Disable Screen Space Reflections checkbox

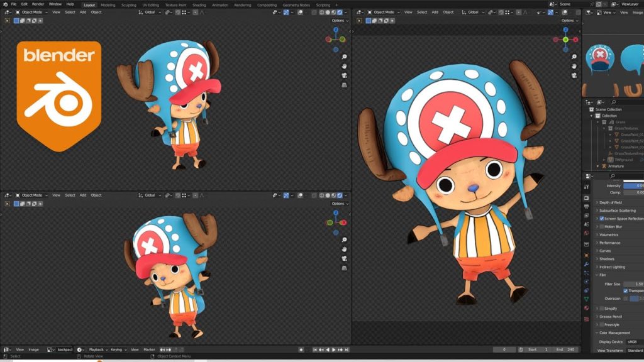coord(602,218)
